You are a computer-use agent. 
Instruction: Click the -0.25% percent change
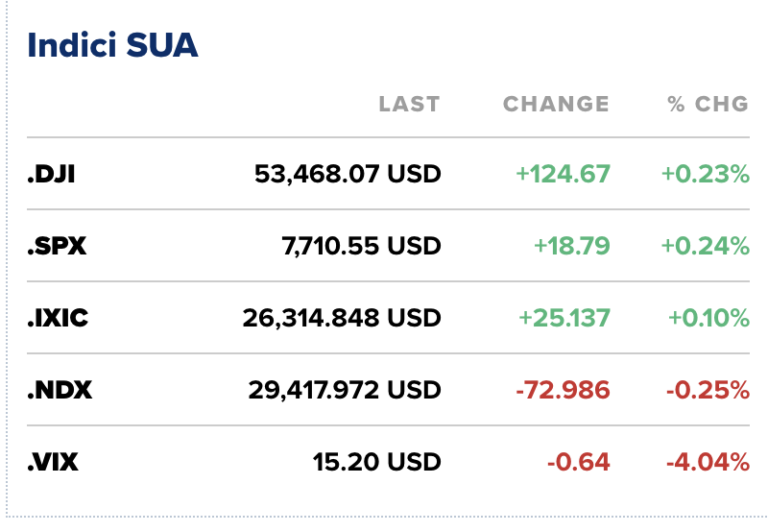click(708, 390)
